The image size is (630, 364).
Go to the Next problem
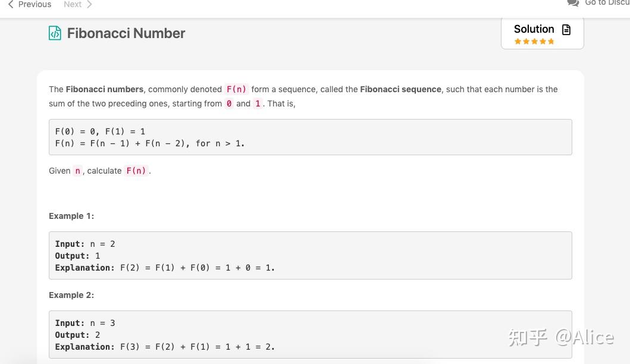[x=78, y=4]
